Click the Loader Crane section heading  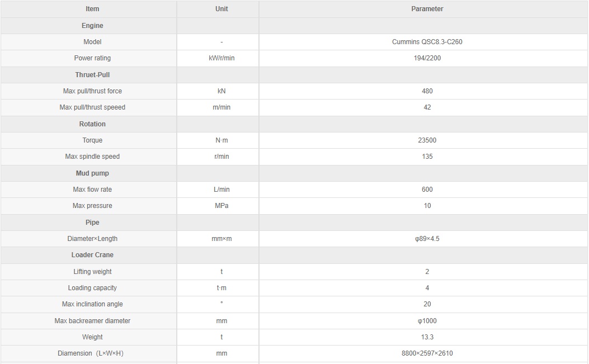pyautogui.click(x=92, y=254)
